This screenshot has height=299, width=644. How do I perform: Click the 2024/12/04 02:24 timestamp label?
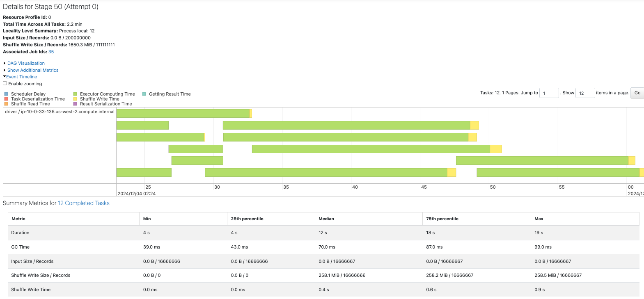coord(137,194)
